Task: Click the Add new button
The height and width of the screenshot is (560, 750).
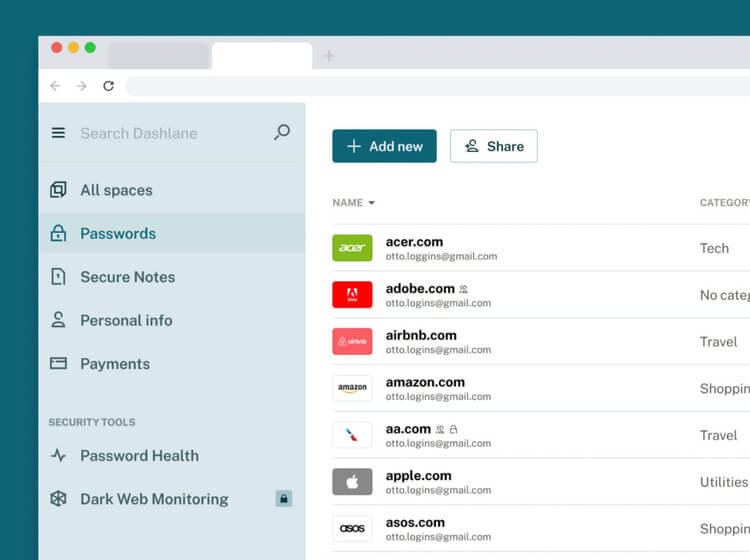Action: coord(384,146)
